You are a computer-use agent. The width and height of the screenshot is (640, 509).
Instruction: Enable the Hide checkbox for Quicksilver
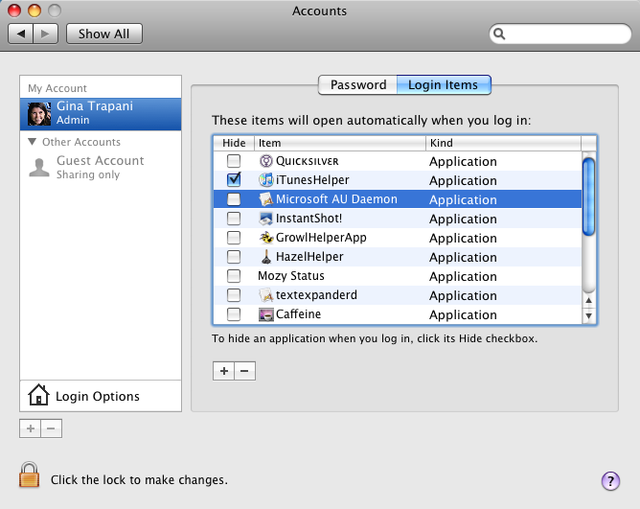[x=234, y=161]
